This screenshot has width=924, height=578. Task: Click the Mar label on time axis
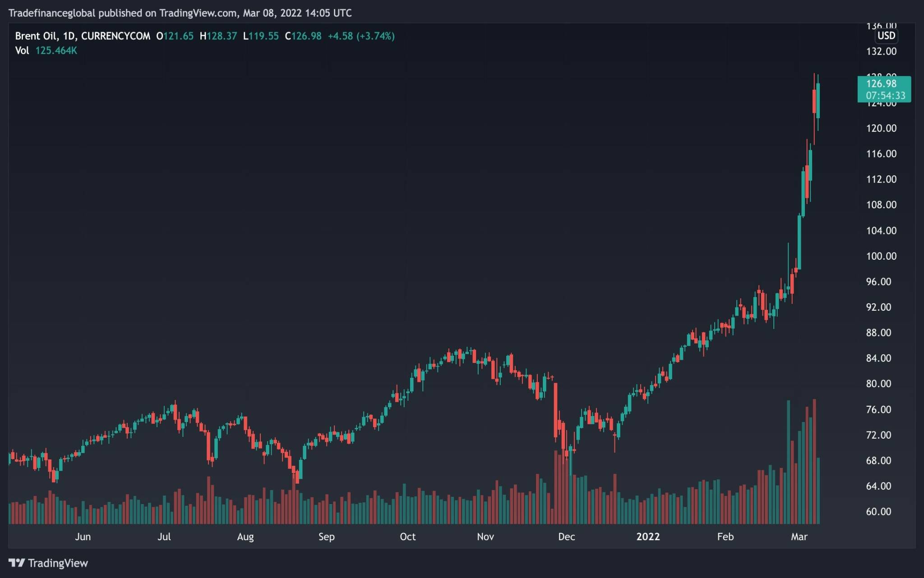[x=799, y=537]
